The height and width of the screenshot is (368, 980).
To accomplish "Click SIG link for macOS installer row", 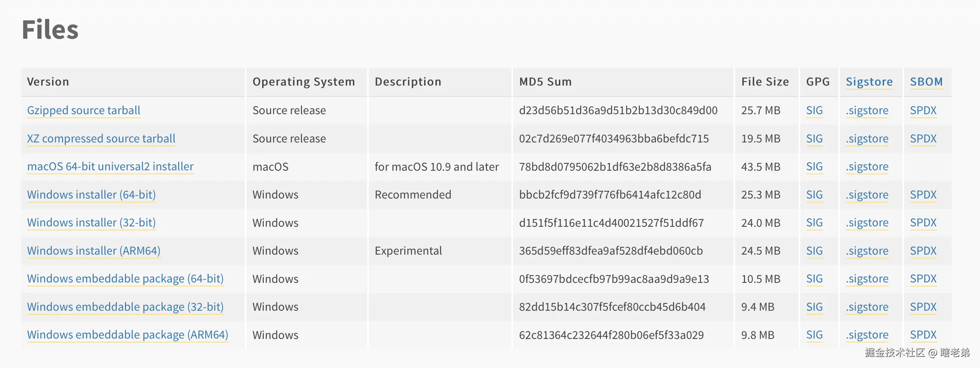I will (814, 166).
